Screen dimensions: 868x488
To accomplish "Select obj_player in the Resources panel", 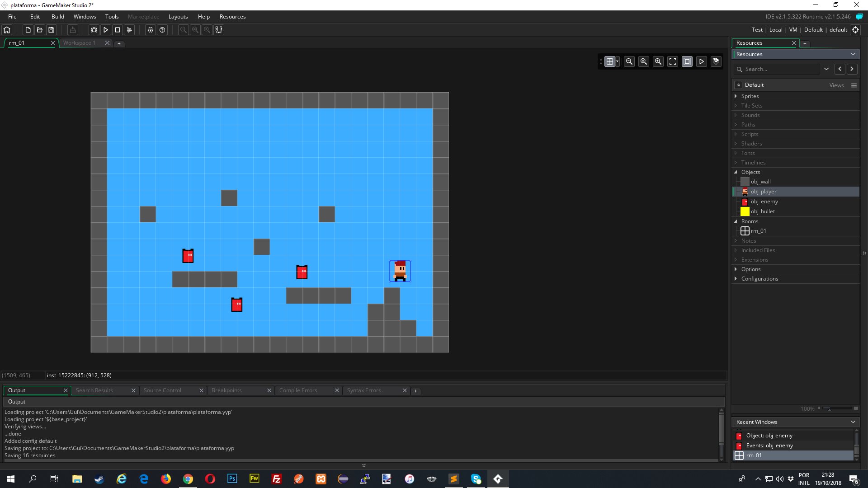I will coord(764,191).
